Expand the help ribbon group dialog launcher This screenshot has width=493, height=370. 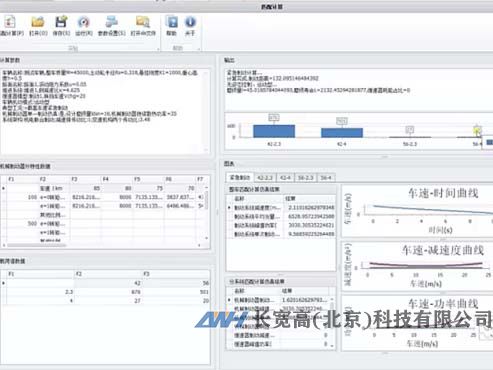pos(199,49)
